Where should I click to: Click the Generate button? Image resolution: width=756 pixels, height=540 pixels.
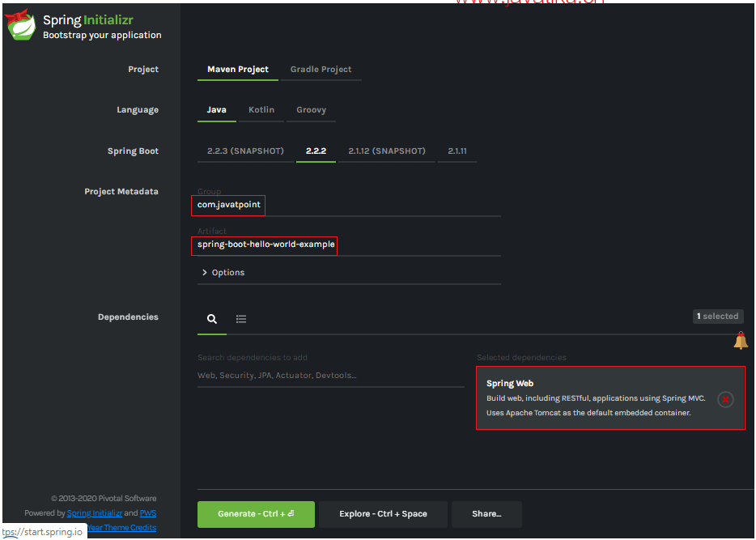pyautogui.click(x=256, y=514)
